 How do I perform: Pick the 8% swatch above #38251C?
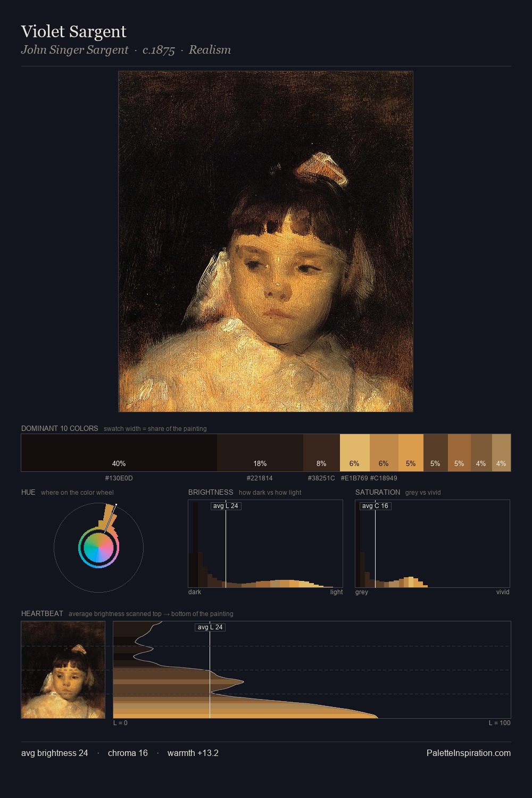pyautogui.click(x=321, y=453)
